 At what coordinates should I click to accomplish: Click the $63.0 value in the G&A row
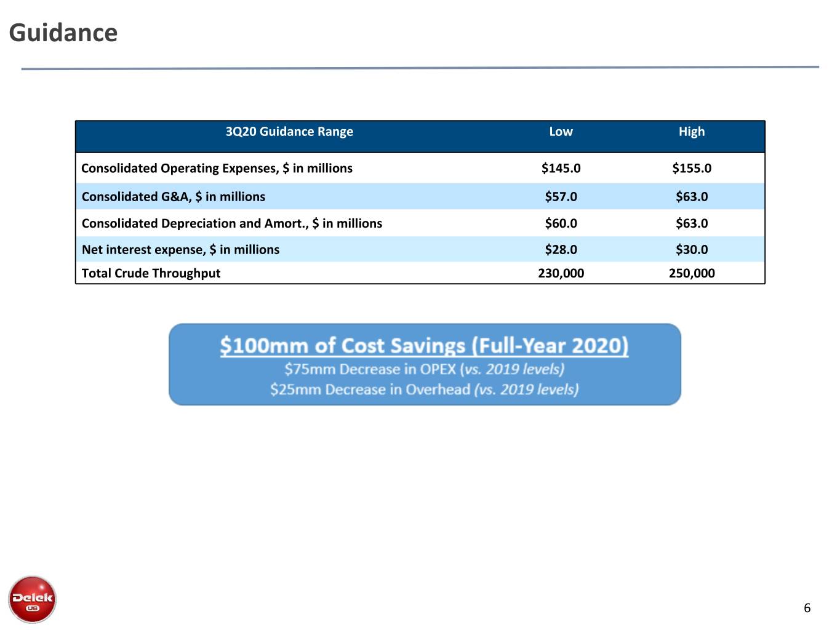coord(692,197)
